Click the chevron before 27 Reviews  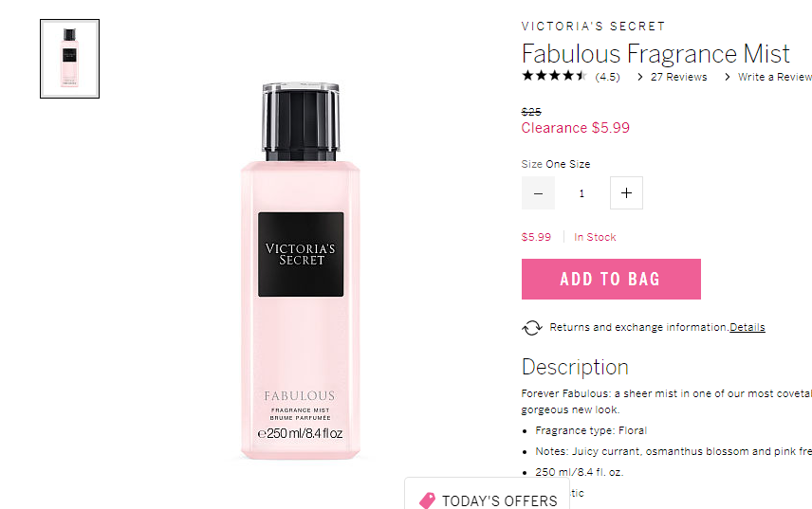click(x=640, y=77)
